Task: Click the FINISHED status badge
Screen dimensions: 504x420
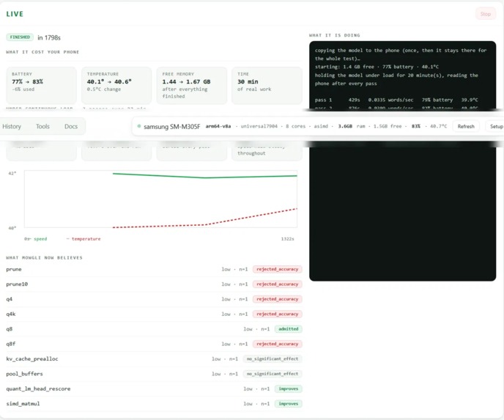Action: (x=20, y=37)
